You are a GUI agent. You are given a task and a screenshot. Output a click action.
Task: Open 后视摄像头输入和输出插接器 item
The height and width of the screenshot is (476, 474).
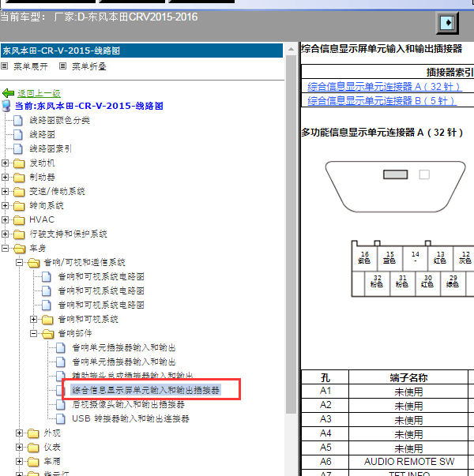coord(128,404)
